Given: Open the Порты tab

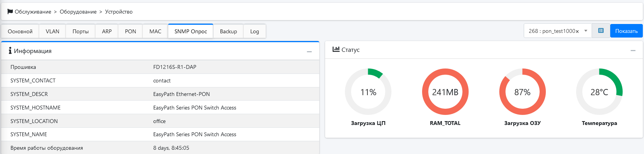Looking at the screenshot, I should tap(81, 31).
